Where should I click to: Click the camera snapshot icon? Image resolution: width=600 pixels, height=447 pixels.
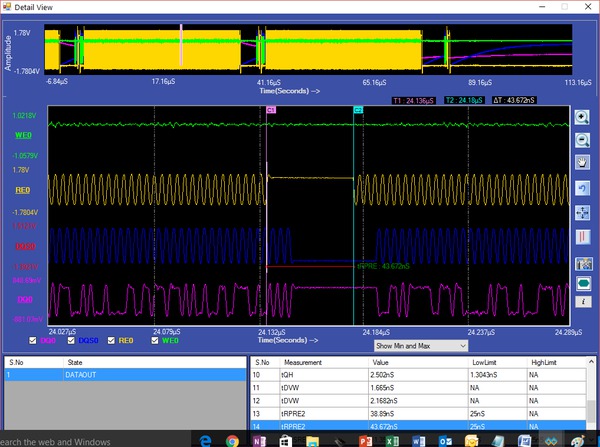coord(583,263)
